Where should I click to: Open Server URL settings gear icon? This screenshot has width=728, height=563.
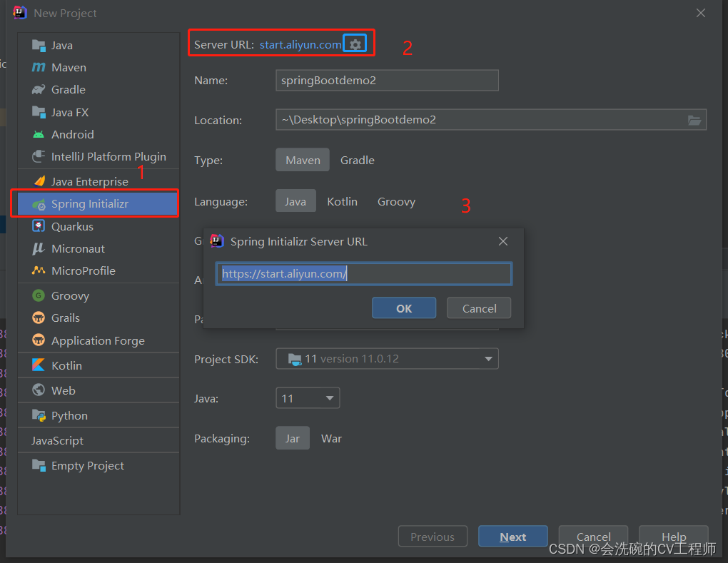(355, 44)
